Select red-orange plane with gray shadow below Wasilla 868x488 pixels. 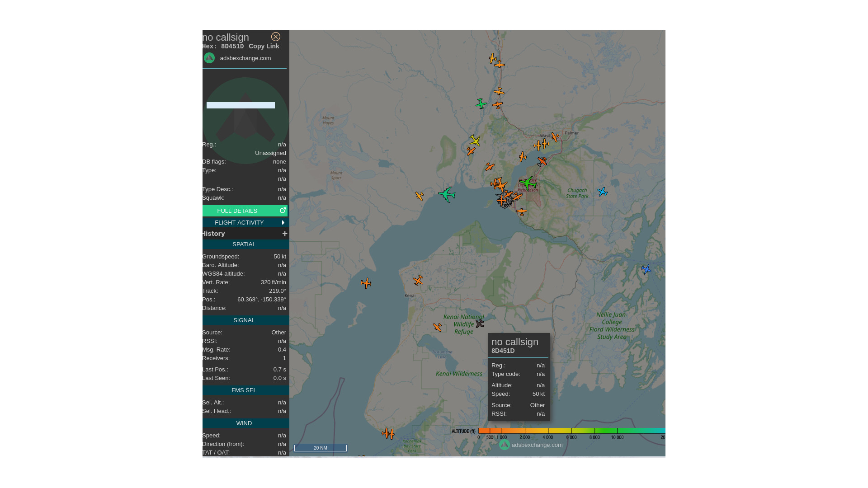[x=542, y=161]
